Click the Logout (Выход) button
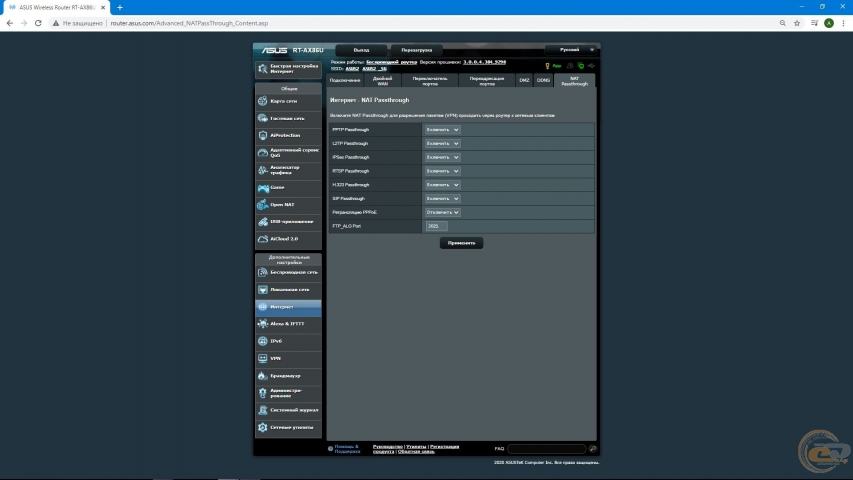The height and width of the screenshot is (480, 853). 361,50
